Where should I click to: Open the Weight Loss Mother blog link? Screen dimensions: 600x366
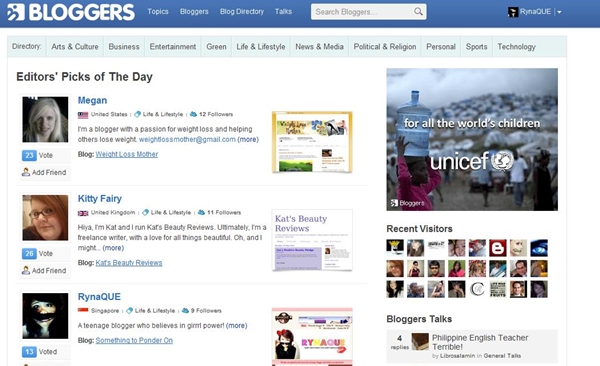tap(127, 154)
